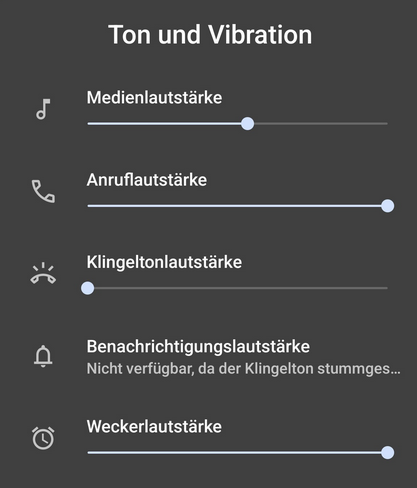
Task: Click the Klingeltonlautstärke slider thumb
Action: [x=88, y=288]
